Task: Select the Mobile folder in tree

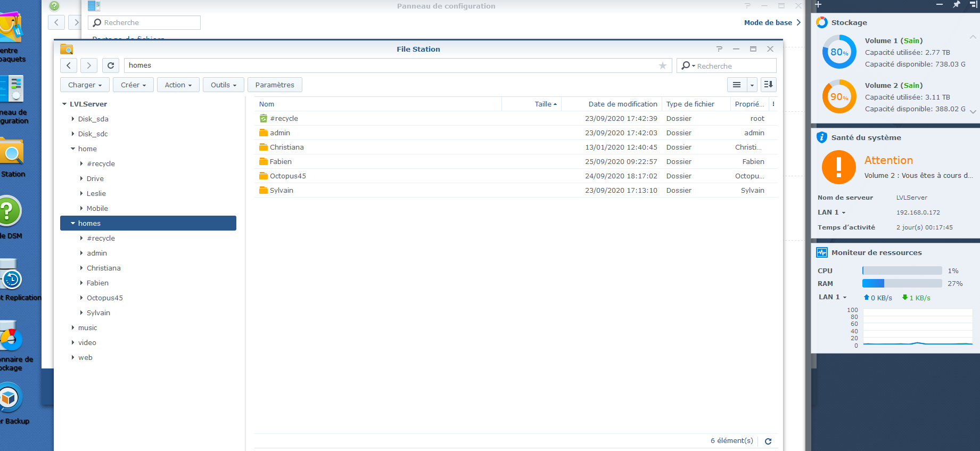Action: (x=97, y=208)
